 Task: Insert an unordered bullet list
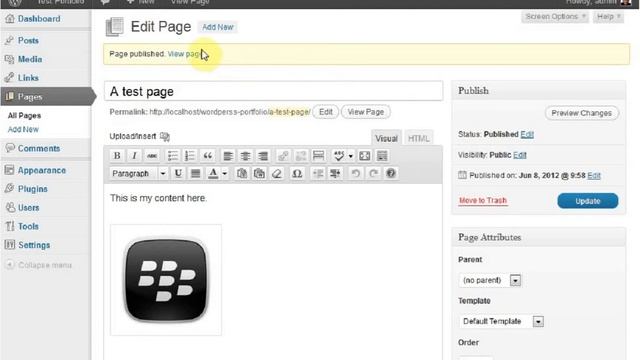point(173,156)
